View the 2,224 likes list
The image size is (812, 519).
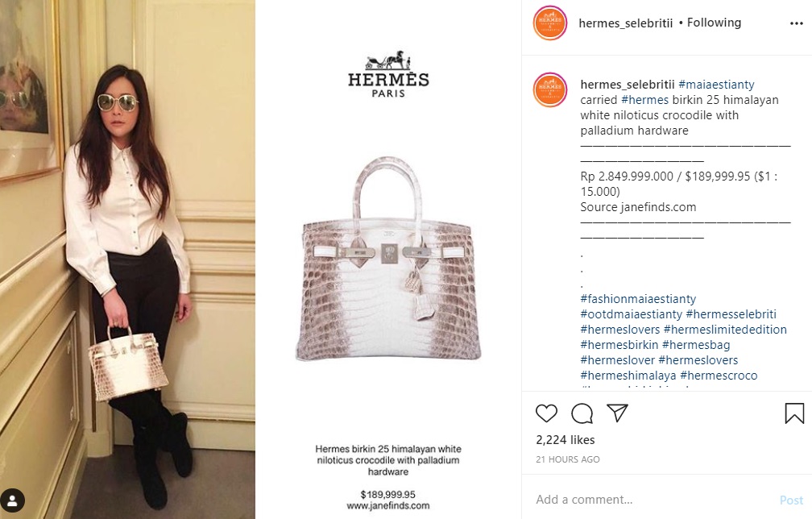pos(565,440)
